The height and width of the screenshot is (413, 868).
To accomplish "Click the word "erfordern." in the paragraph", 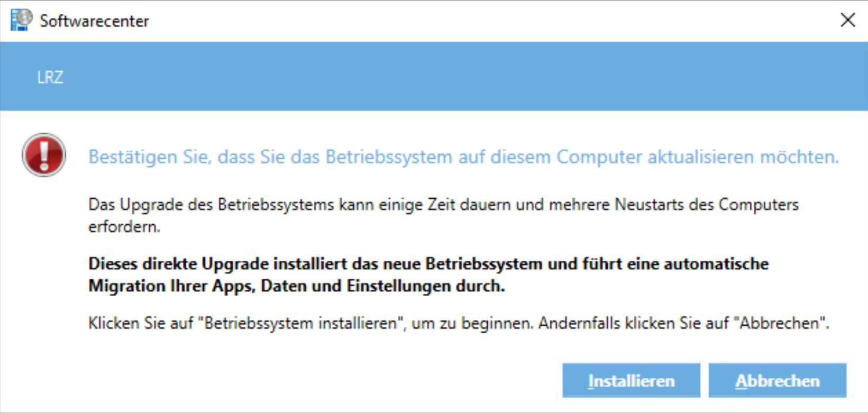I will 124,227.
